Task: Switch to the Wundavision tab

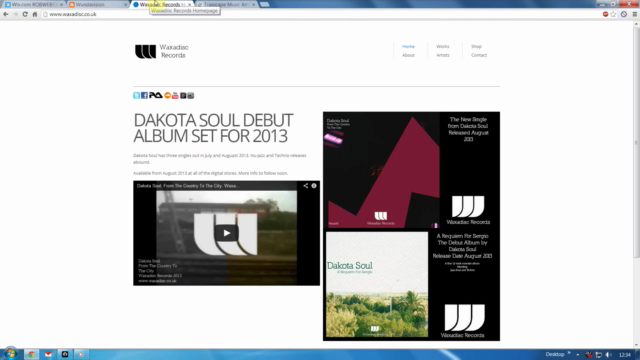Action: coord(97,4)
